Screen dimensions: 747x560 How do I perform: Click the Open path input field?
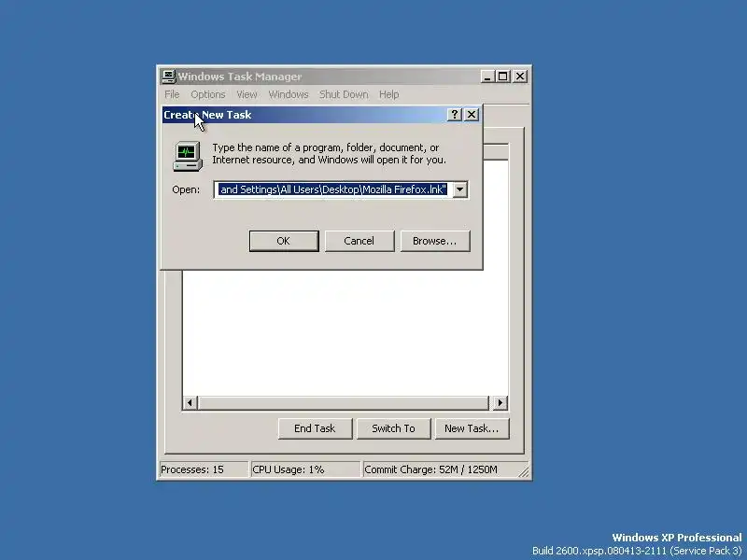tap(333, 189)
